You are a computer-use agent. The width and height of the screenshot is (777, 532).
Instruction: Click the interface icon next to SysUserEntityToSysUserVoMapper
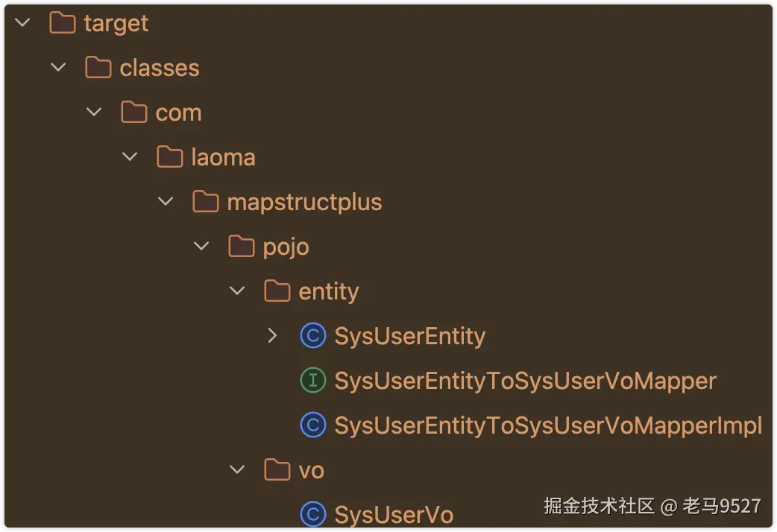[312, 380]
